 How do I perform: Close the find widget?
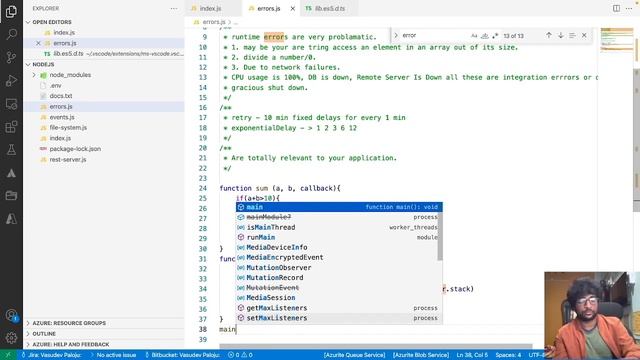click(584, 36)
